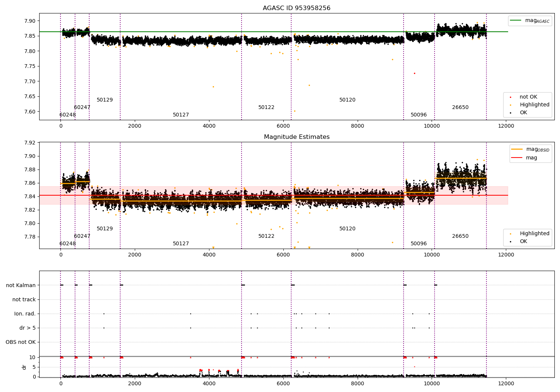The width and height of the screenshot is (560, 392).
Task: Click obsid label 50096 in AGASC ID plot
Action: (x=419, y=115)
